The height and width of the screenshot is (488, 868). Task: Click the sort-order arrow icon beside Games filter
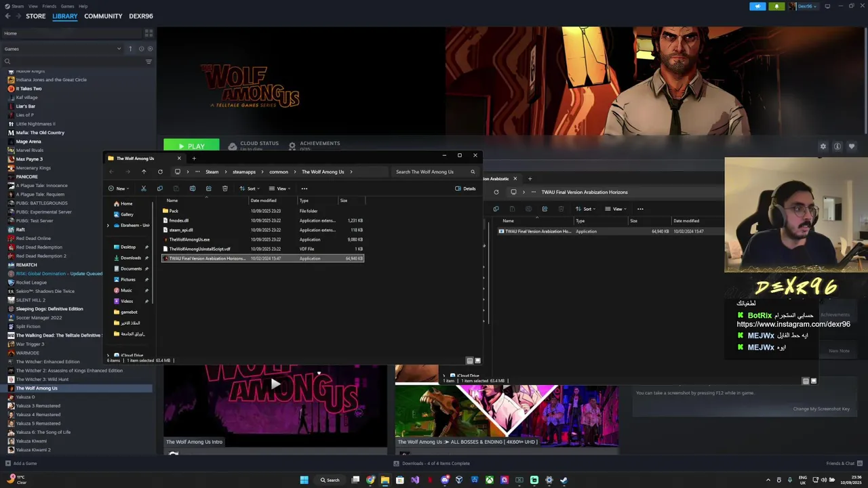(x=130, y=49)
